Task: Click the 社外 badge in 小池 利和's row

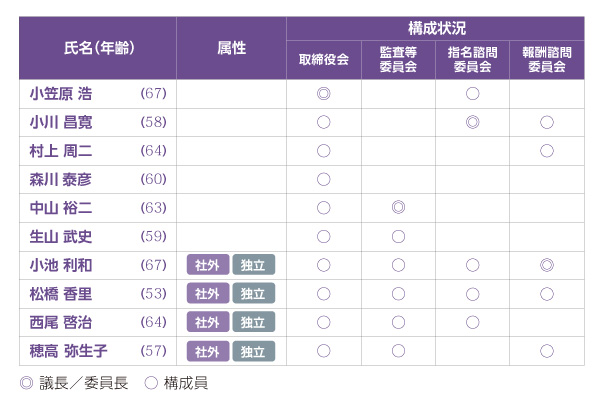Action: (x=207, y=265)
